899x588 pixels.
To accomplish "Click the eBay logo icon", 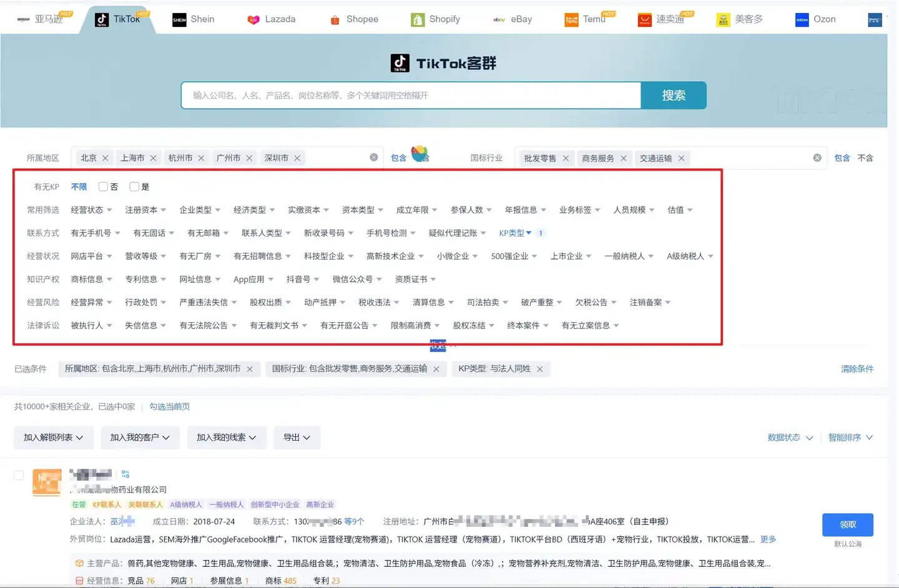I will (499, 19).
